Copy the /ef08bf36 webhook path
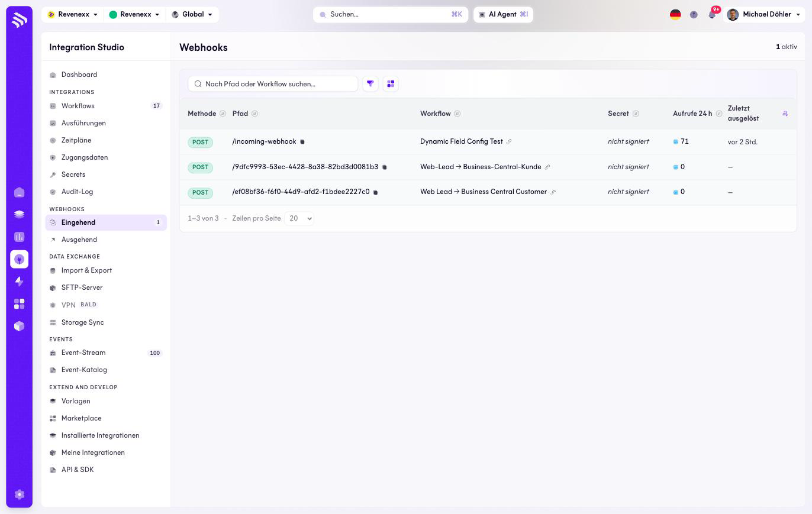The image size is (812, 514). coord(376,192)
